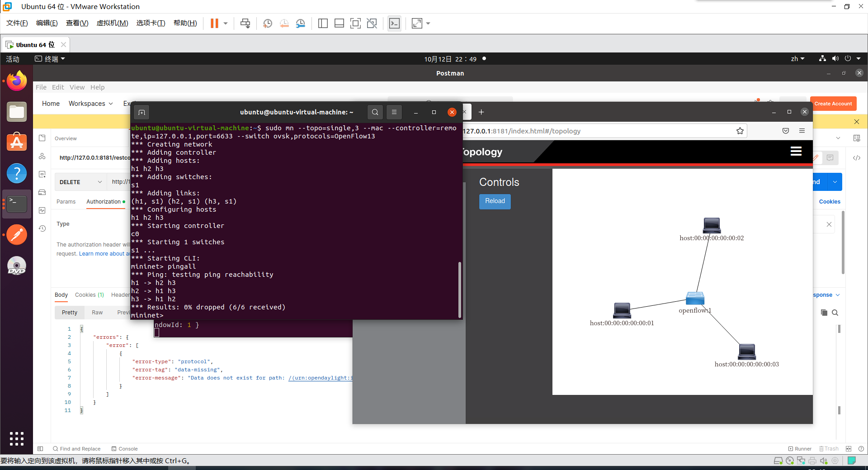The height and width of the screenshot is (470, 868).
Task: Click the VMware stretch guest display icon
Action: (417, 24)
